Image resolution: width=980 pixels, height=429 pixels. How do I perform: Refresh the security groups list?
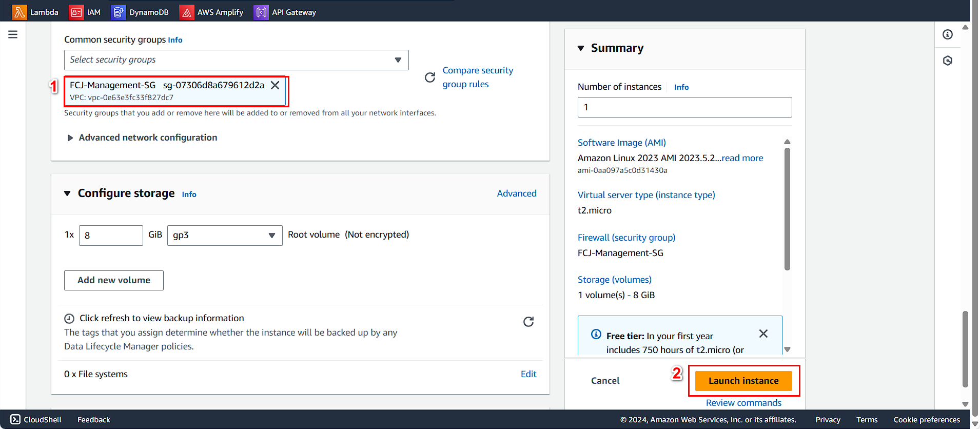click(x=430, y=77)
